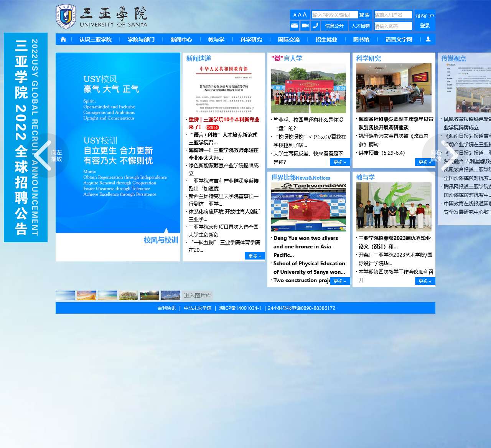Image resolution: width=491 pixels, height=448 pixels.
Task: Open the 校内门户 campus portal
Action: (425, 16)
